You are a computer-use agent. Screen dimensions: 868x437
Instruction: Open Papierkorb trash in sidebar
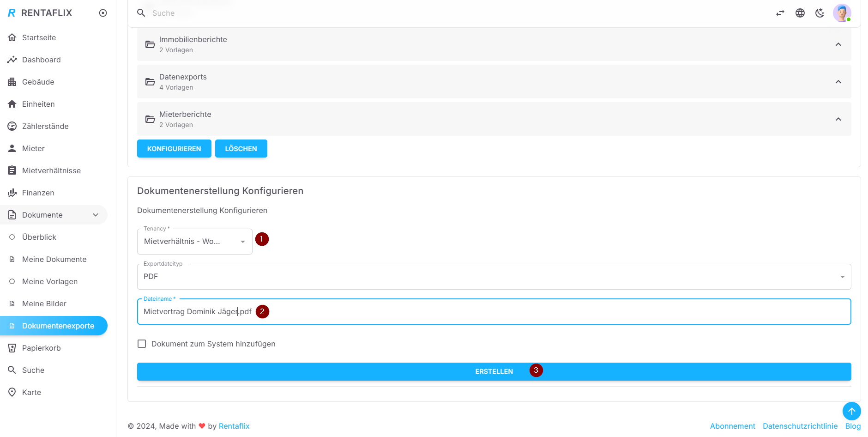41,348
